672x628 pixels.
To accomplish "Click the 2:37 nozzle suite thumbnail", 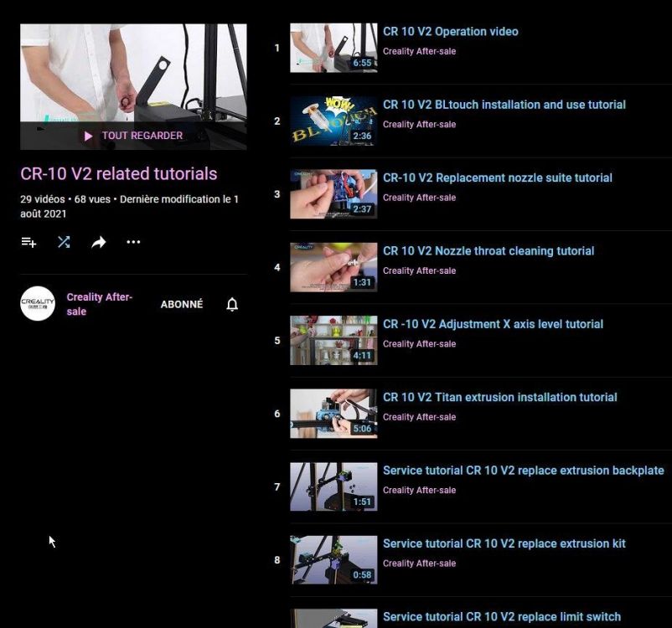I will (x=333, y=194).
